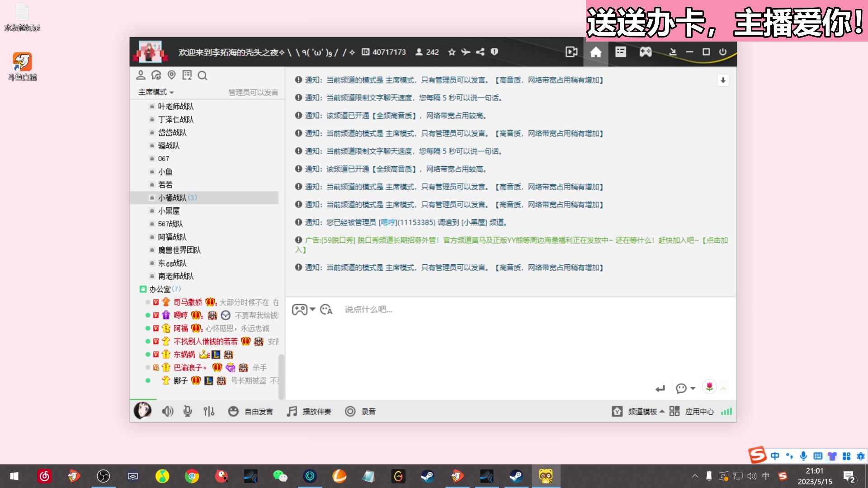This screenshot has width=868, height=488.
Task: Open channel member search icon
Action: (x=202, y=75)
